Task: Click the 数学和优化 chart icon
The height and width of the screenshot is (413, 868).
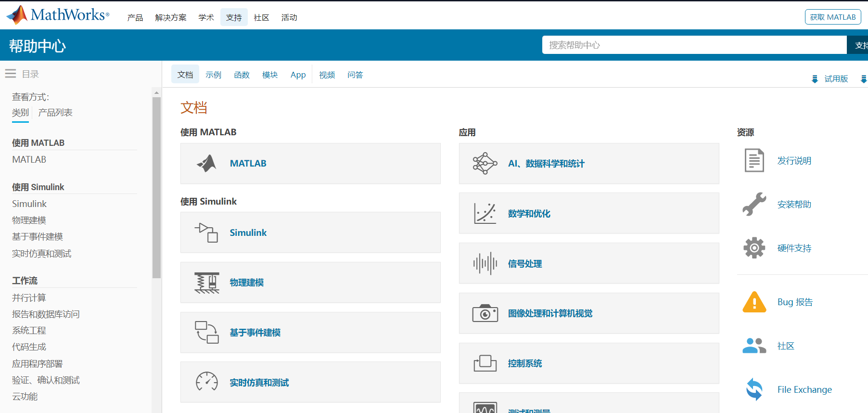Action: [485, 213]
